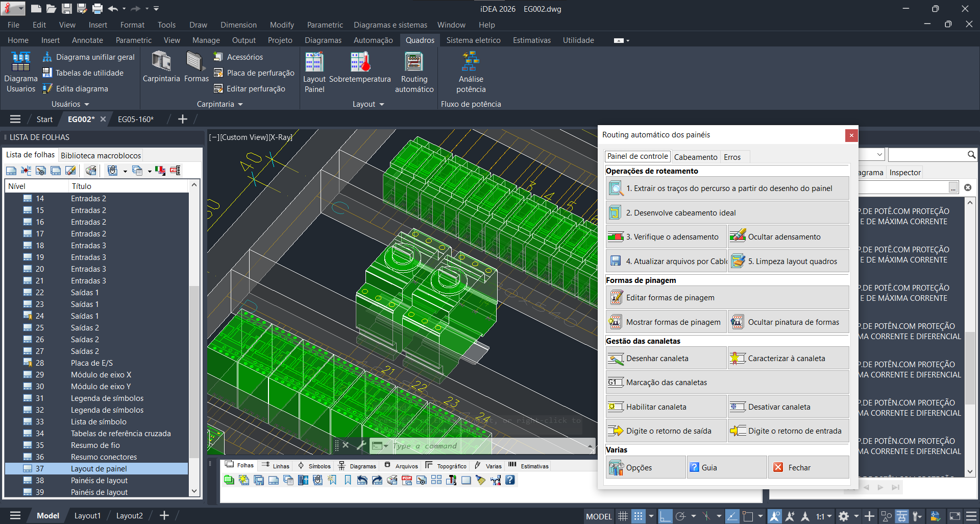Enable Habilitar canaleta
Screen dimensions: 980x524
pos(666,406)
